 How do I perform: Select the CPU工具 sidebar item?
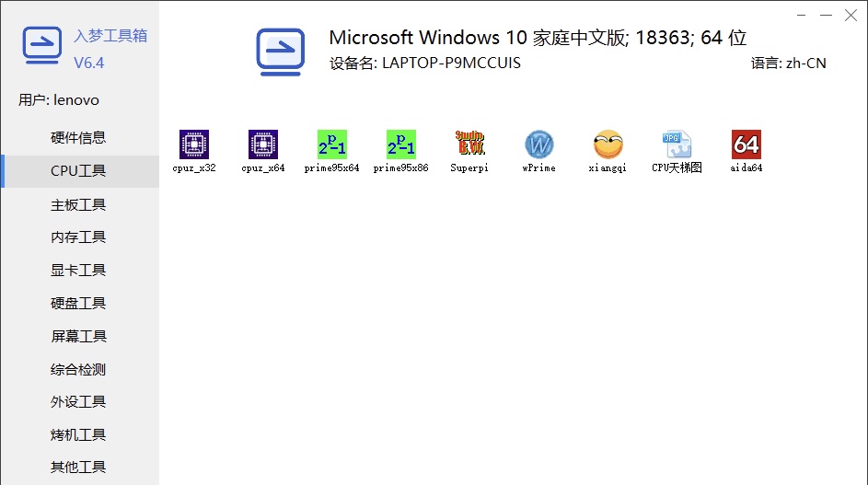tap(78, 171)
